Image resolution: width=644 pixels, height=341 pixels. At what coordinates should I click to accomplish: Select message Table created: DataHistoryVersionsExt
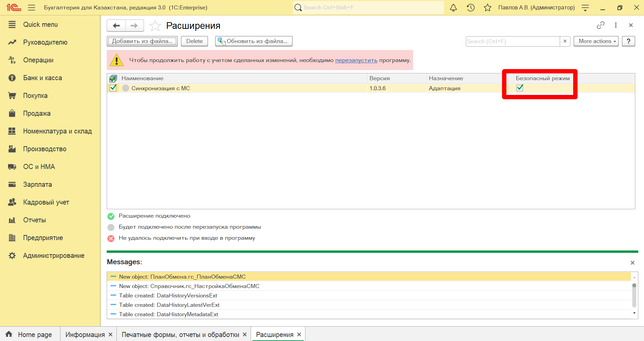pos(369,295)
